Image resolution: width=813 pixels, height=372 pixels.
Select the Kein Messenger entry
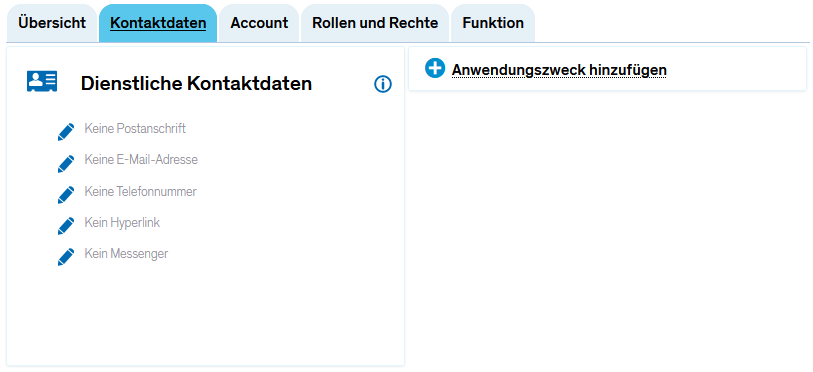[126, 254]
